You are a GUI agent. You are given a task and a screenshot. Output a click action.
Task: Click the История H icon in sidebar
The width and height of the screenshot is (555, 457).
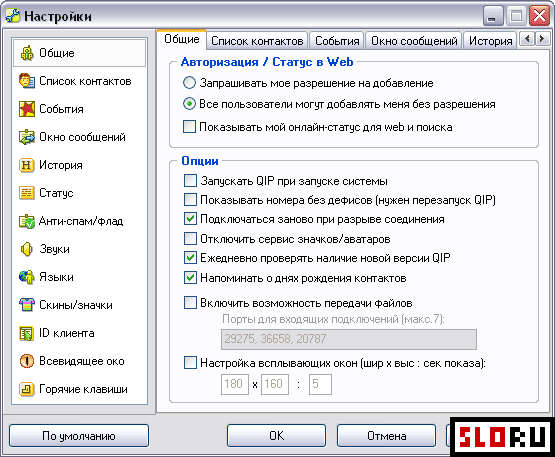coord(27,165)
